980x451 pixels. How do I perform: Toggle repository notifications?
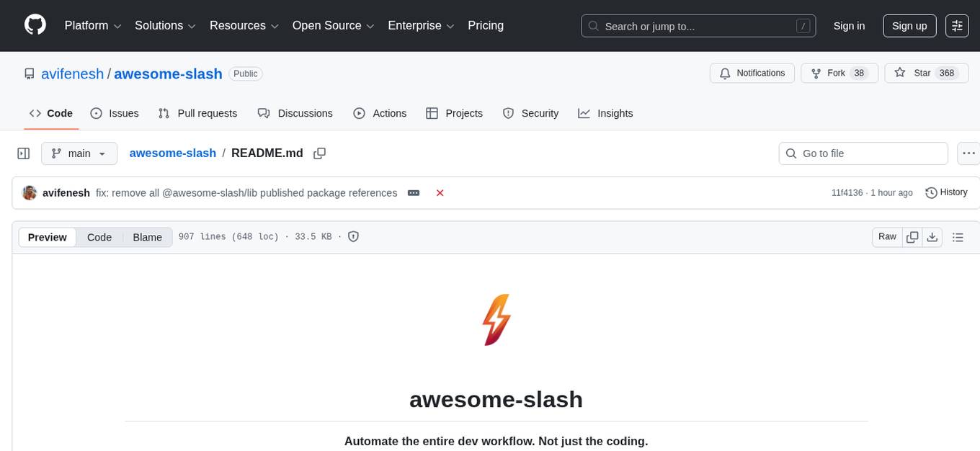tap(752, 73)
